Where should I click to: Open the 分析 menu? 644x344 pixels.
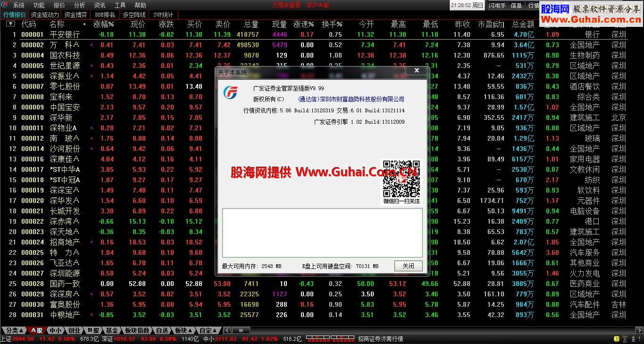click(80, 5)
